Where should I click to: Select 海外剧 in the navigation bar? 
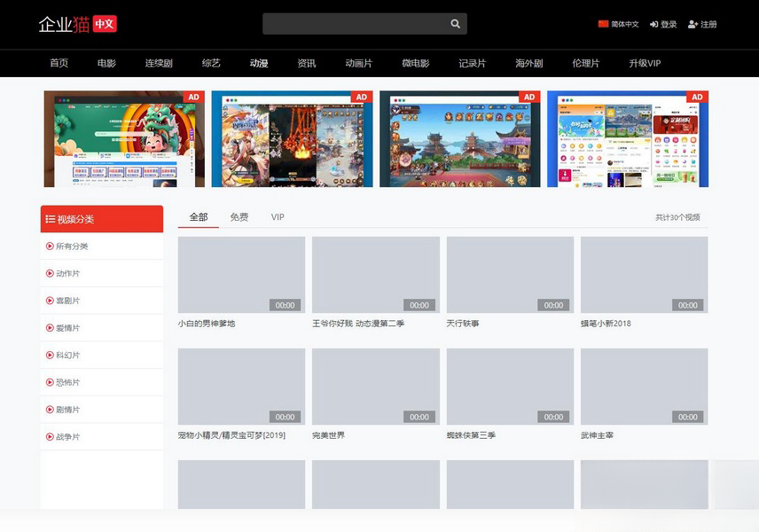[x=527, y=63]
